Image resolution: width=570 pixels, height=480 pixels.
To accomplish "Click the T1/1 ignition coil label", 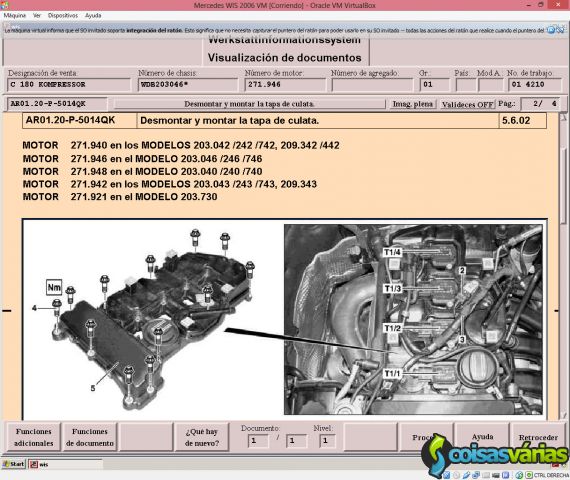I will click(392, 373).
